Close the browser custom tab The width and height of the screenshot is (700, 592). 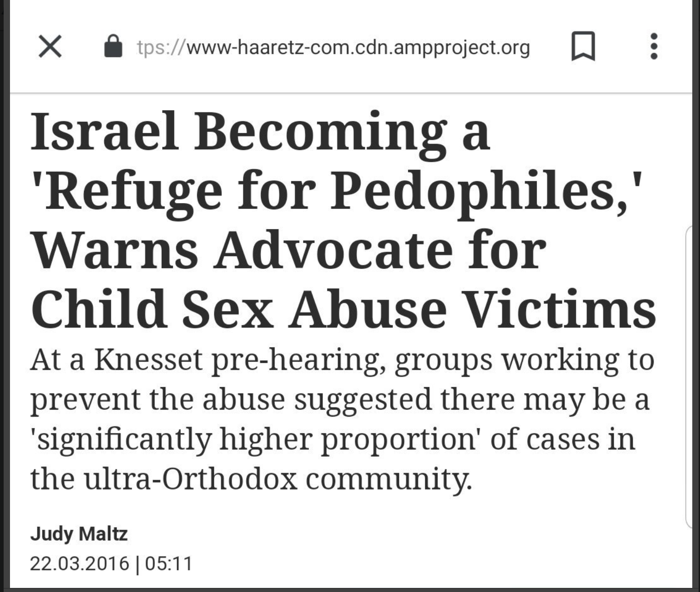point(50,47)
